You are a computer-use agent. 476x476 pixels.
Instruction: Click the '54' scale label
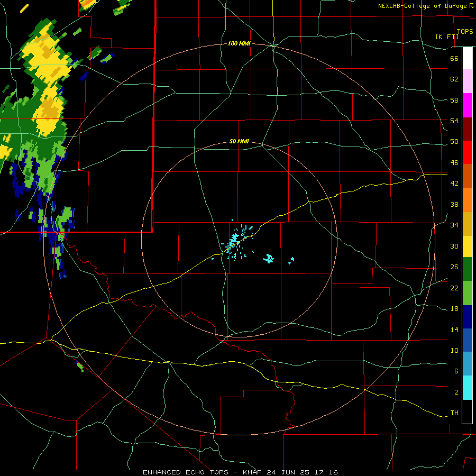(x=454, y=121)
